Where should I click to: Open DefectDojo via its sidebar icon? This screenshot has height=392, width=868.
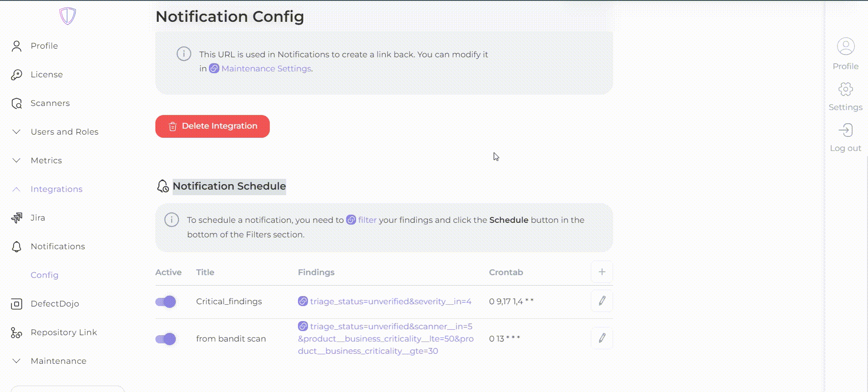coord(17,304)
